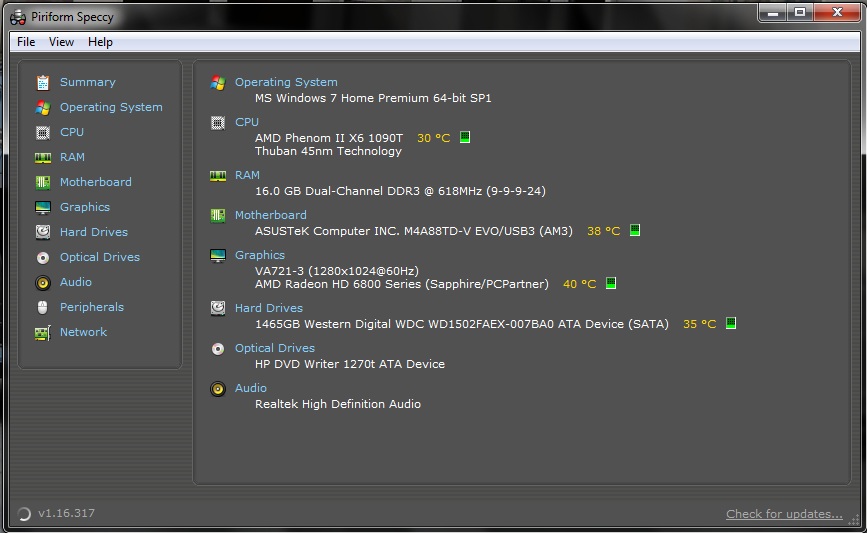Viewport: 867px width, 533px height.
Task: Click the Summary icon in sidebar
Action: (x=43, y=82)
